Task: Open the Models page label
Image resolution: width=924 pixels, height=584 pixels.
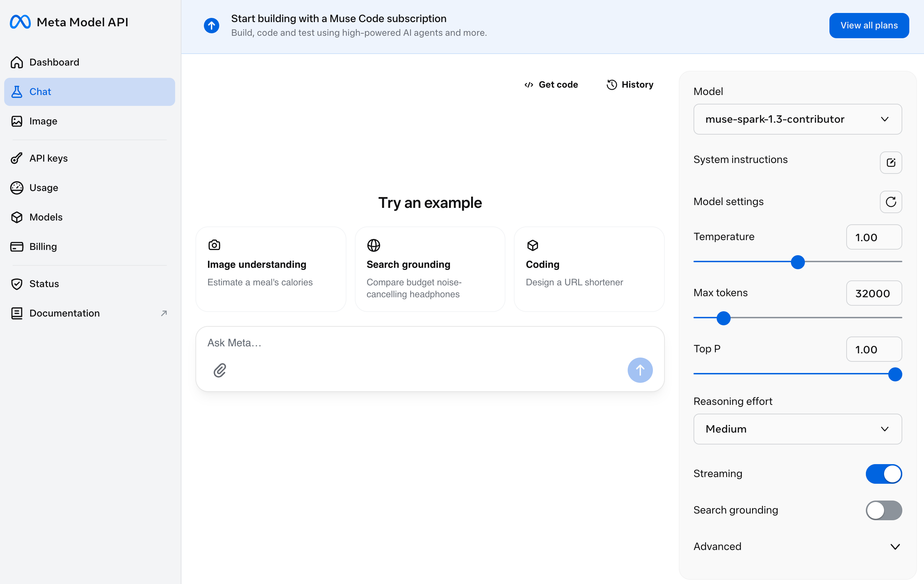Action: (46, 217)
